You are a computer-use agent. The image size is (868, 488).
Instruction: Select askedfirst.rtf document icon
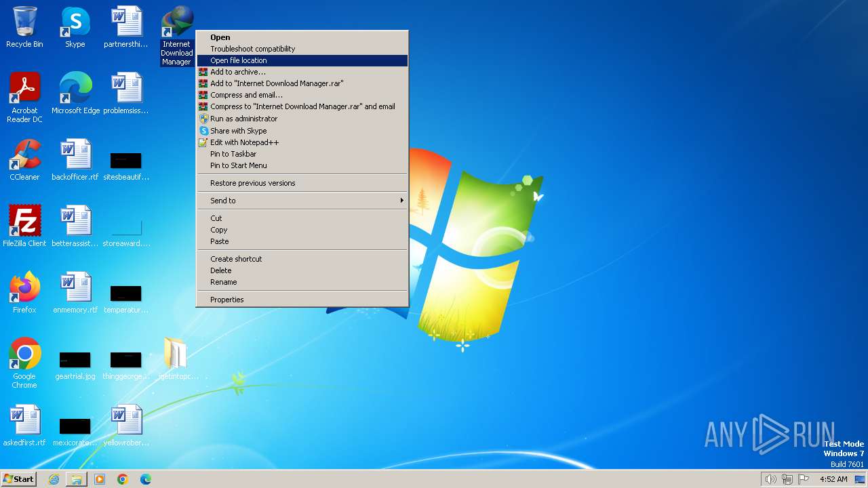tap(24, 426)
